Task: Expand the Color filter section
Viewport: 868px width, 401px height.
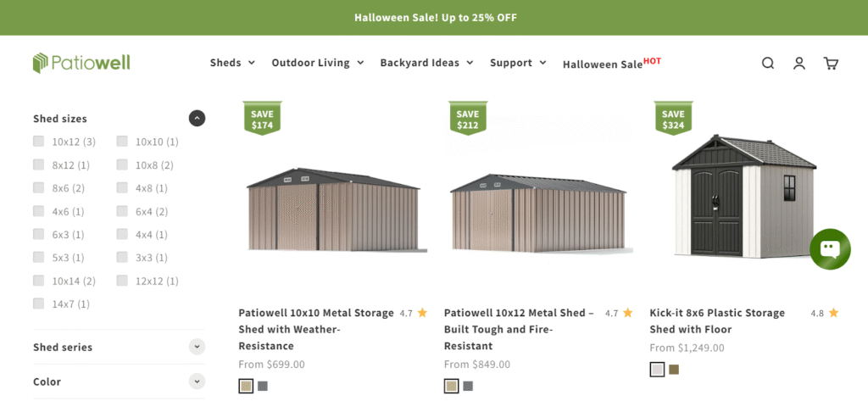Action: 197,382
